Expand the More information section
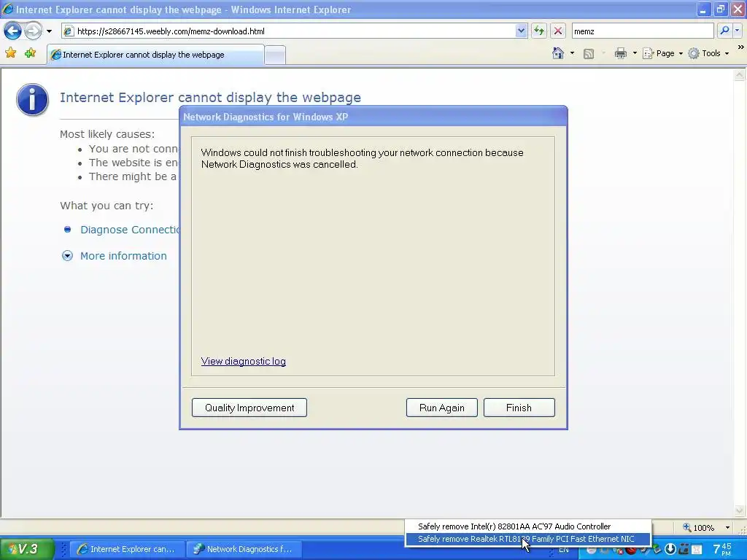This screenshot has width=747, height=560. click(123, 256)
